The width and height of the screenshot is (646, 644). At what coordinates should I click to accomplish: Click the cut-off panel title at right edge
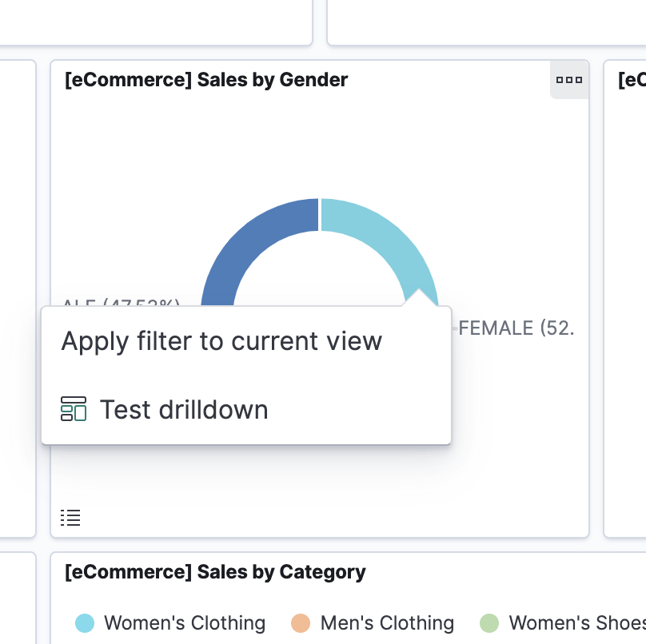[632, 80]
